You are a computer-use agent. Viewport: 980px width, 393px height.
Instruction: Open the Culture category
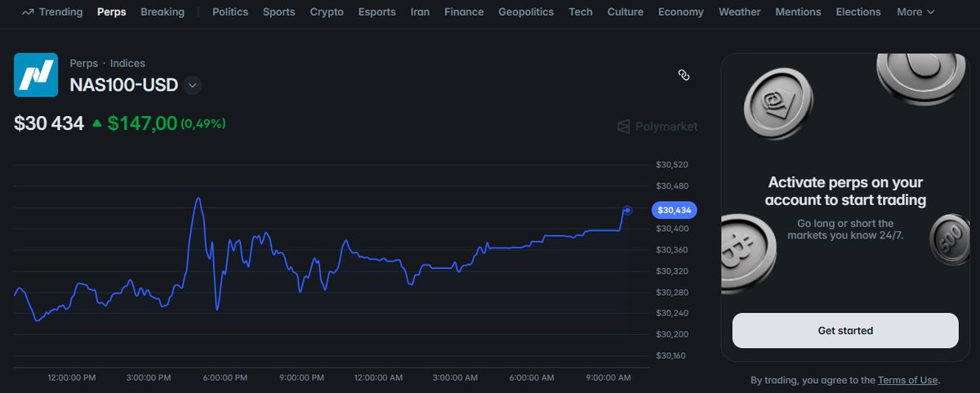626,12
